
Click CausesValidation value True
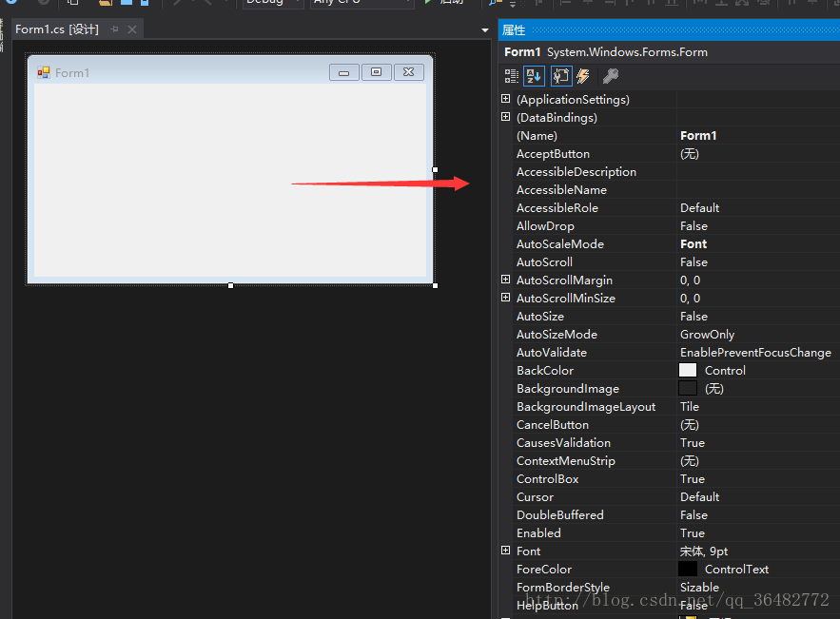[693, 443]
